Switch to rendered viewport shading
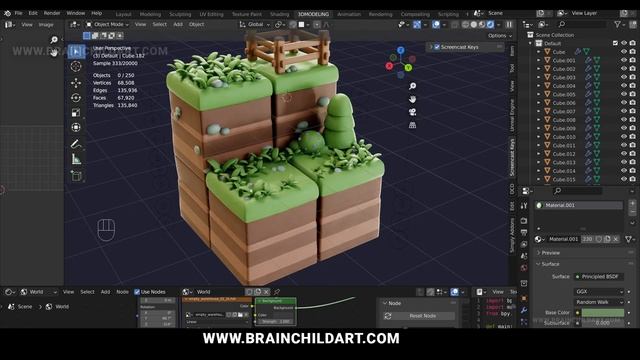 [x=490, y=24]
